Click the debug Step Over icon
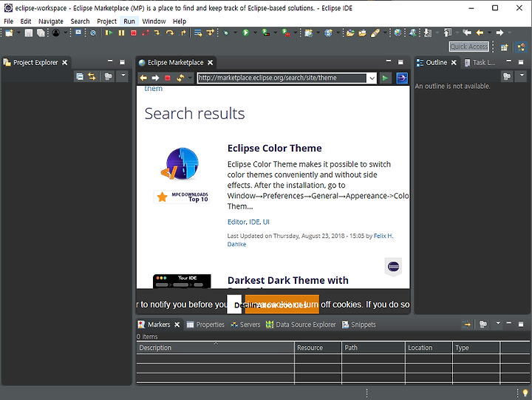The height and width of the screenshot is (400, 532). 170,33
